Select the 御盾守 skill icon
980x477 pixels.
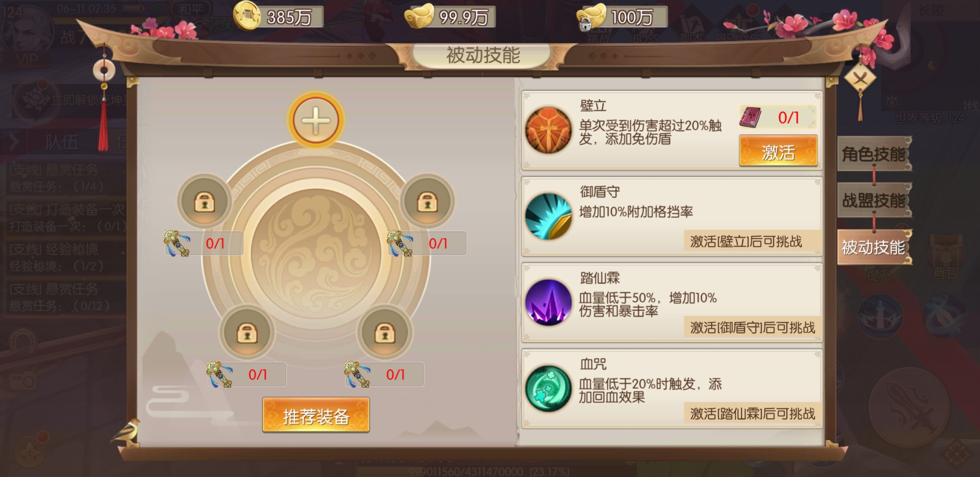click(x=548, y=216)
